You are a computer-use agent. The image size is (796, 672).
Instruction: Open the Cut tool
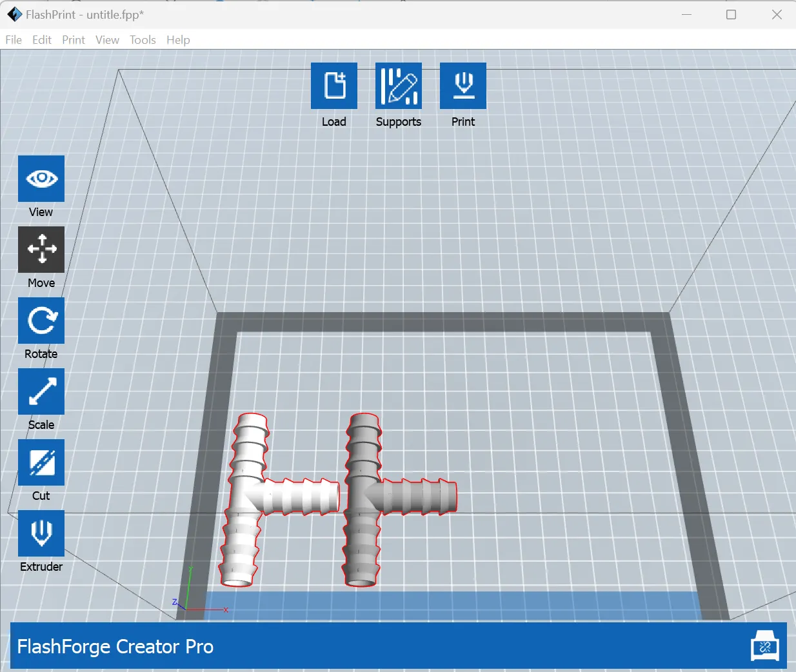coord(41,462)
